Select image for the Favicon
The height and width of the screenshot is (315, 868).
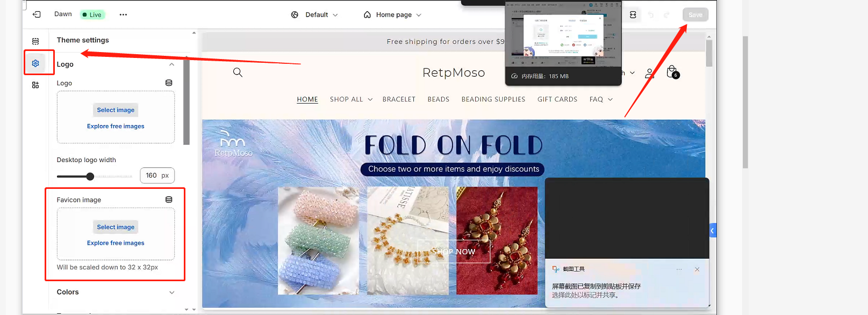point(116,227)
